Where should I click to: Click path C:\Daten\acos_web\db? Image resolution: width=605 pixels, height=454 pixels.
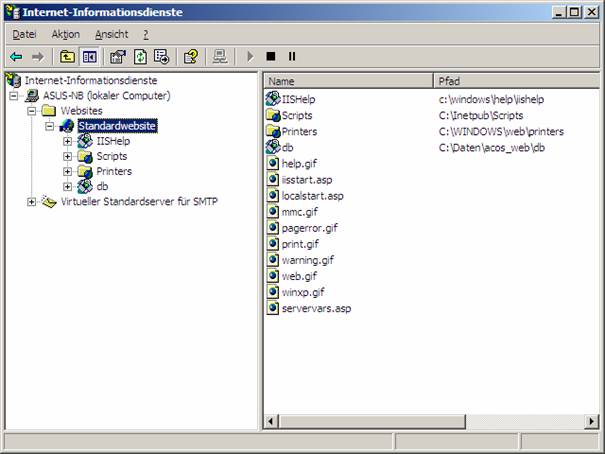click(492, 147)
